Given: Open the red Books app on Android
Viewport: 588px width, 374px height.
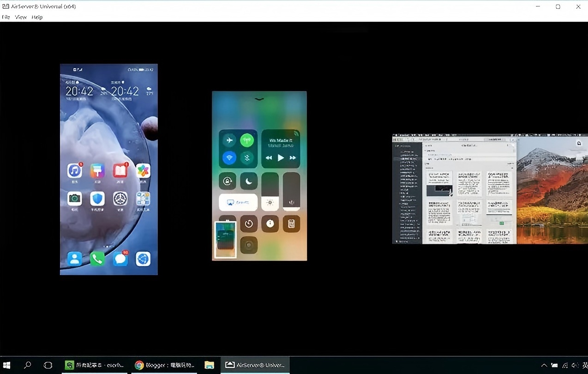Looking at the screenshot, I should tap(120, 170).
